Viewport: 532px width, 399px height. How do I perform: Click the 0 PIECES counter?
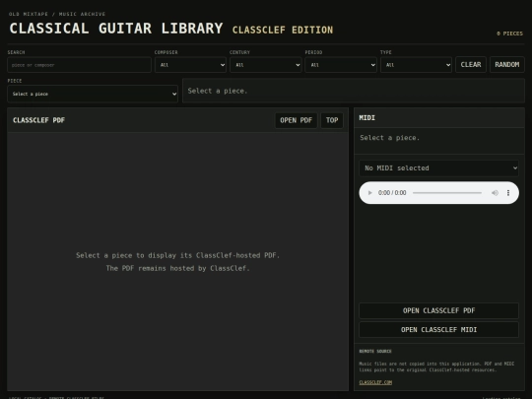509,33
